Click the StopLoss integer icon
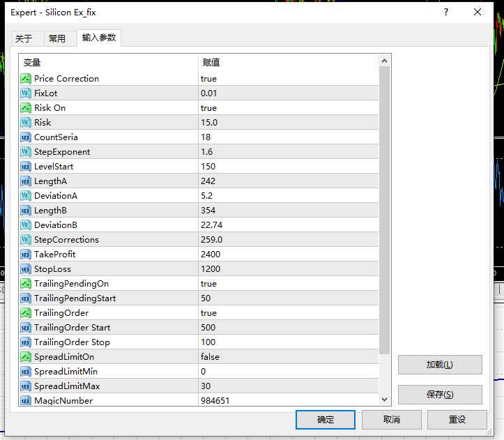 point(26,269)
